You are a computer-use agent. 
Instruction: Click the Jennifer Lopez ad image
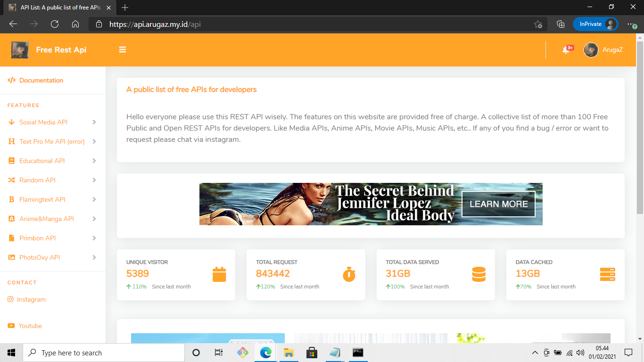click(x=371, y=204)
